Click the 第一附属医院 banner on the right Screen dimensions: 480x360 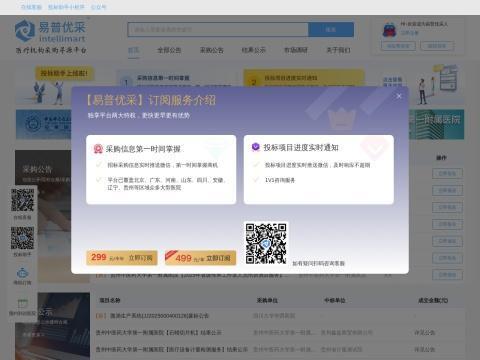(436, 124)
